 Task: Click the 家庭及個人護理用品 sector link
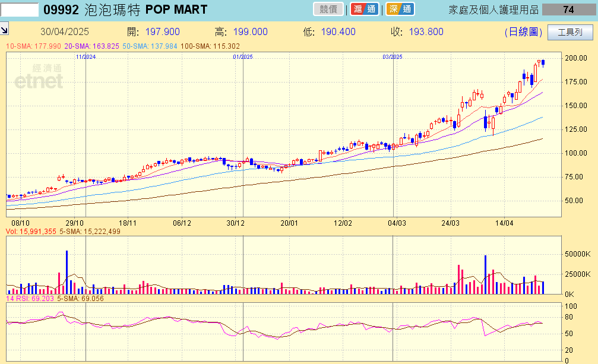493,10
